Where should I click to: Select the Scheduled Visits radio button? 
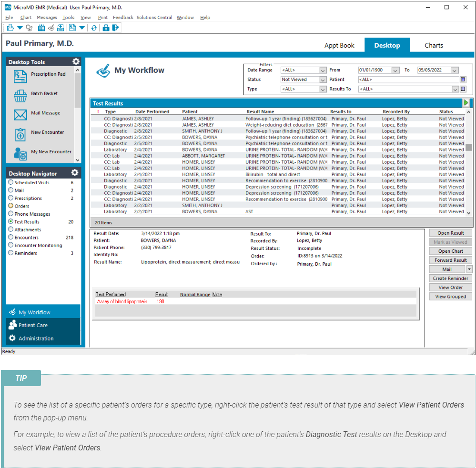[x=10, y=182]
